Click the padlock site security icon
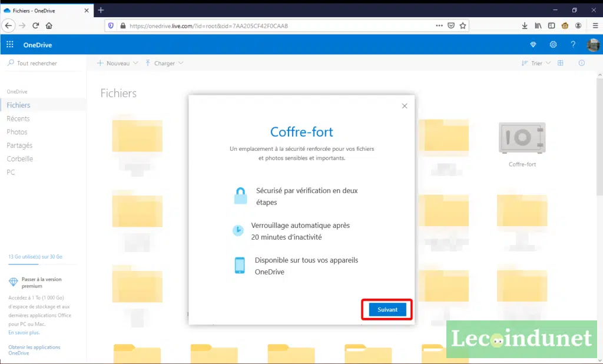Viewport: 603px width, 364px height. 122,26
